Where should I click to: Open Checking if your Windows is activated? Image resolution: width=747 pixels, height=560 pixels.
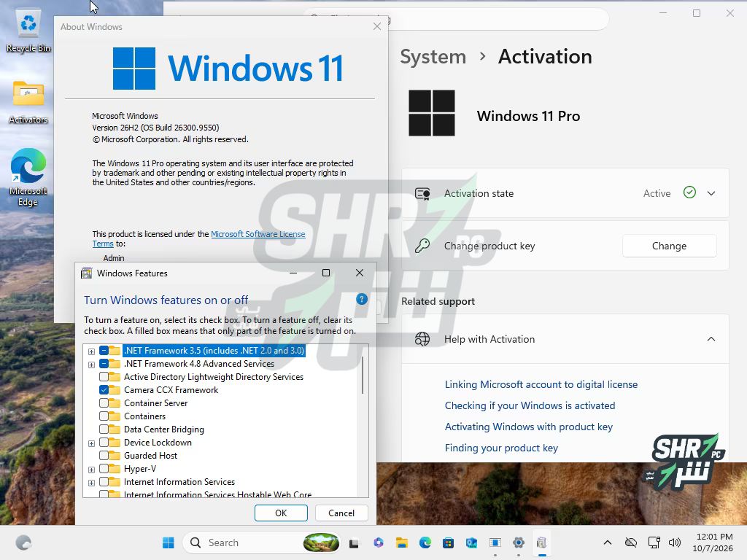pyautogui.click(x=530, y=405)
